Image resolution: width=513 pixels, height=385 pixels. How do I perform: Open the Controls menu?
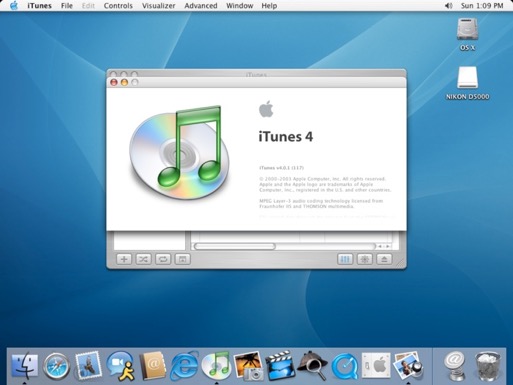click(118, 6)
